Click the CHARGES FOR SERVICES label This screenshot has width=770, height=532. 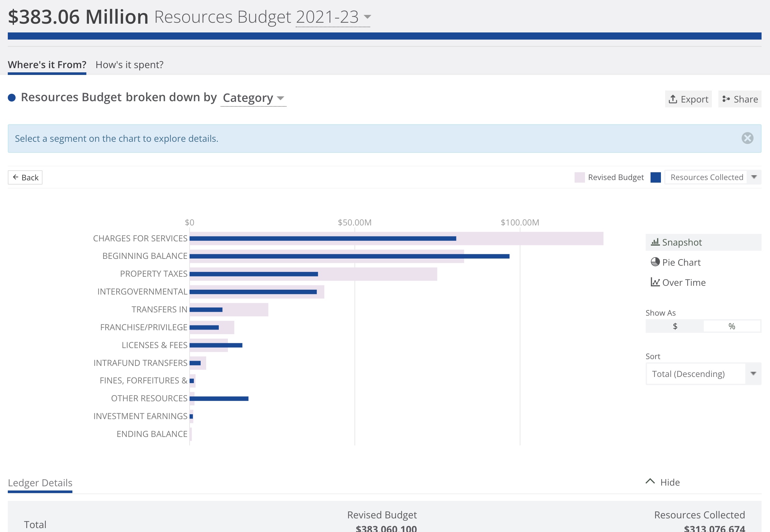(140, 238)
